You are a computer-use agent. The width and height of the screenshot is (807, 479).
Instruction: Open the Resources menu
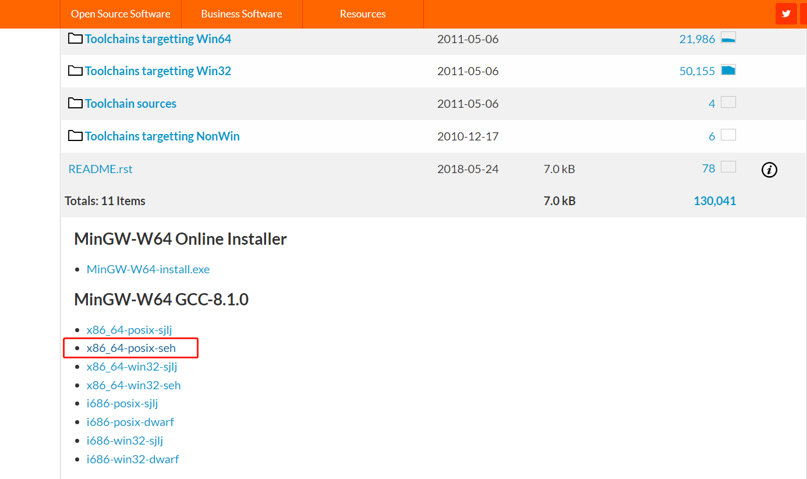(x=362, y=14)
